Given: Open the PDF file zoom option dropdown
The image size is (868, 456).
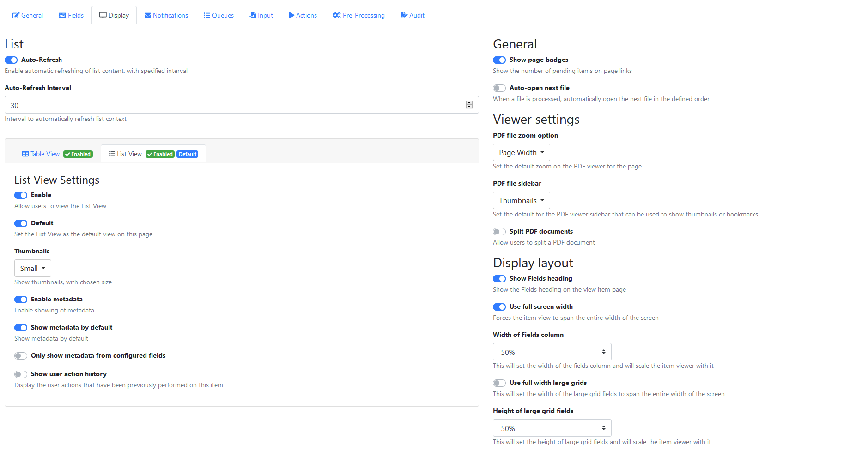Looking at the screenshot, I should (521, 153).
